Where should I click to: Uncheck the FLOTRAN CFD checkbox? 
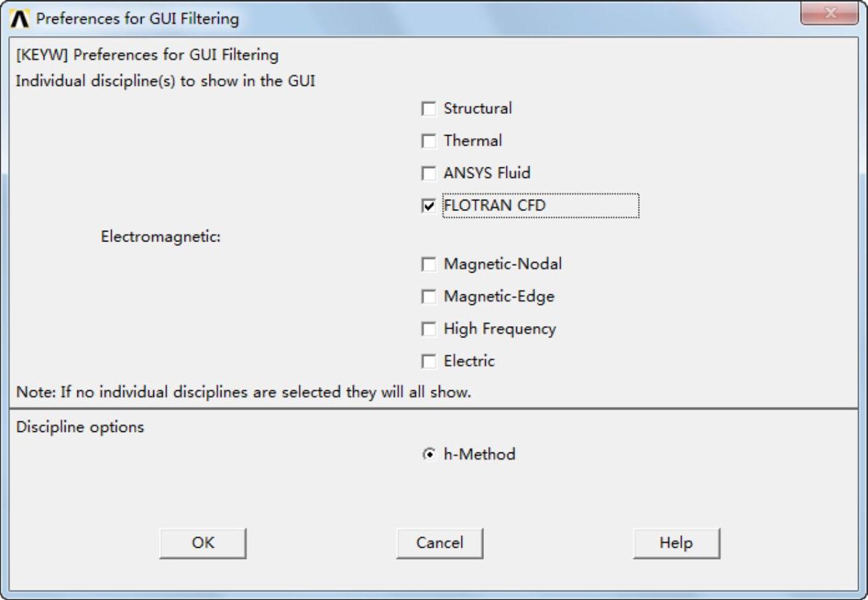[429, 206]
